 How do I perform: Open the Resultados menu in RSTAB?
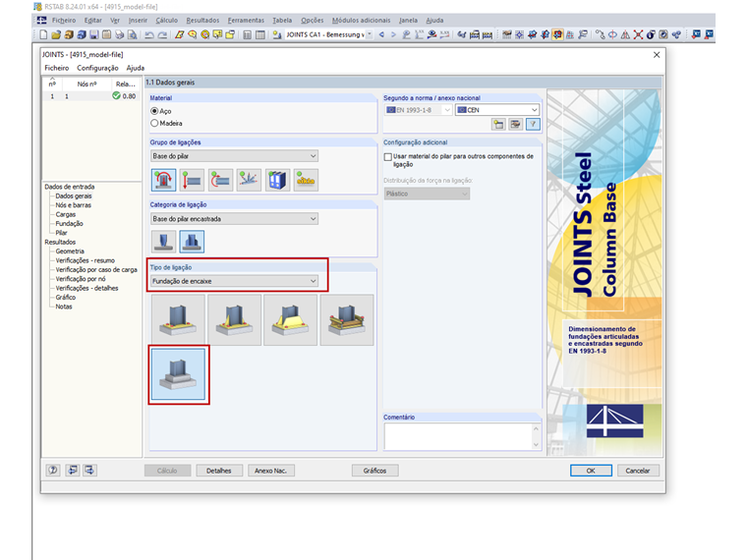[202, 21]
